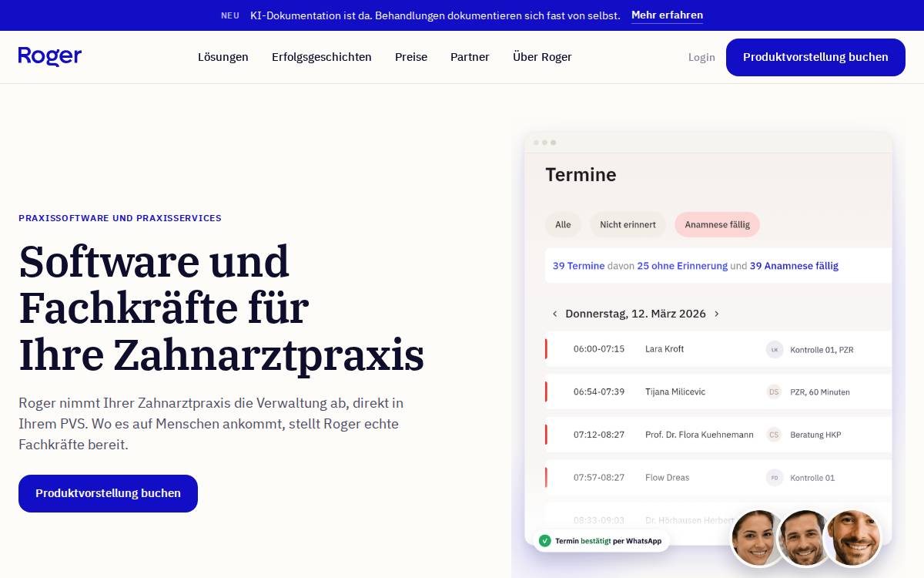924x578 pixels.
Task: Open Über Roger menu
Action: [542, 57]
